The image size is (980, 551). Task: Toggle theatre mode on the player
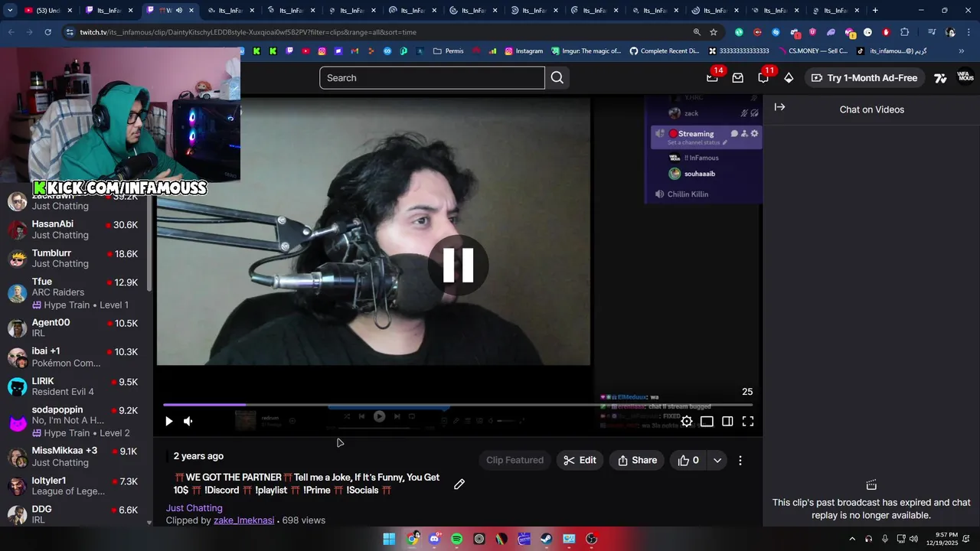pos(707,421)
